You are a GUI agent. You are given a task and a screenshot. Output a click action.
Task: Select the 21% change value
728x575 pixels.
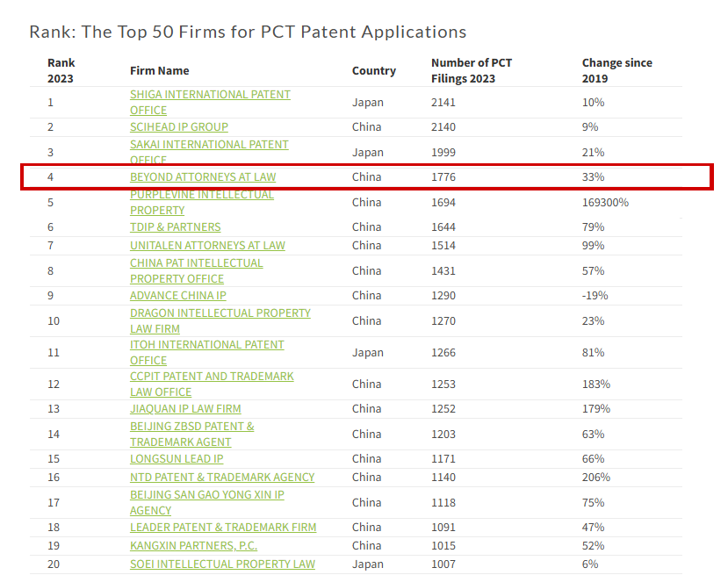(x=594, y=153)
